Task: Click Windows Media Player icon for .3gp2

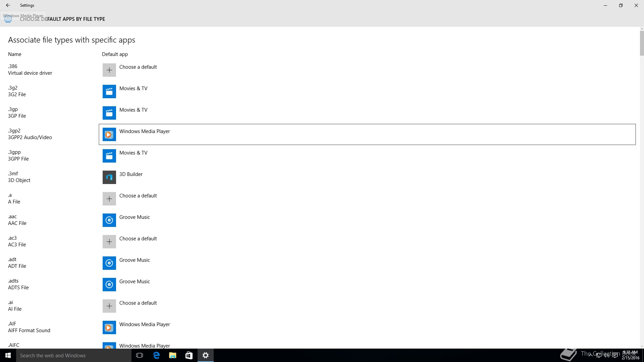Action: (109, 134)
